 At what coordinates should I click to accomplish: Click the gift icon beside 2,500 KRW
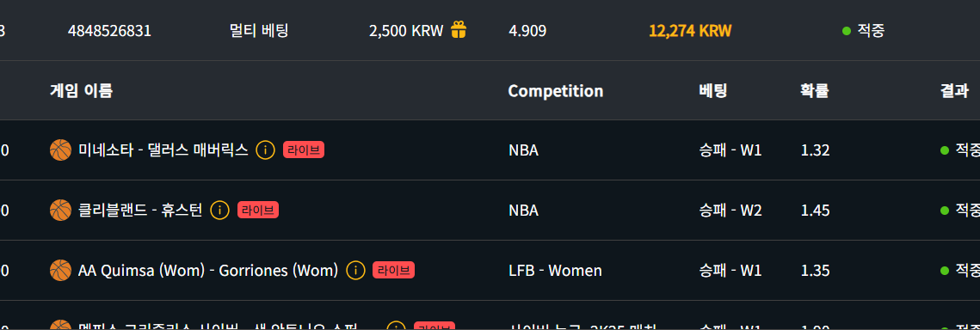pos(459,30)
